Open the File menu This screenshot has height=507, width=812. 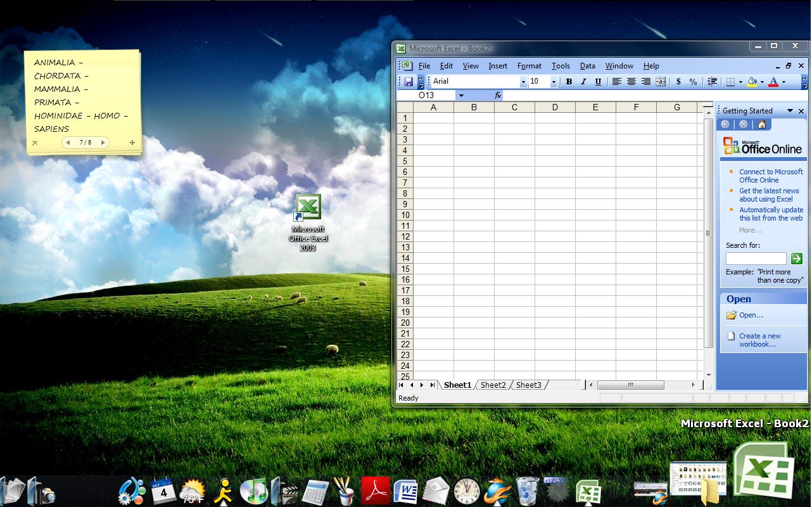coord(424,66)
